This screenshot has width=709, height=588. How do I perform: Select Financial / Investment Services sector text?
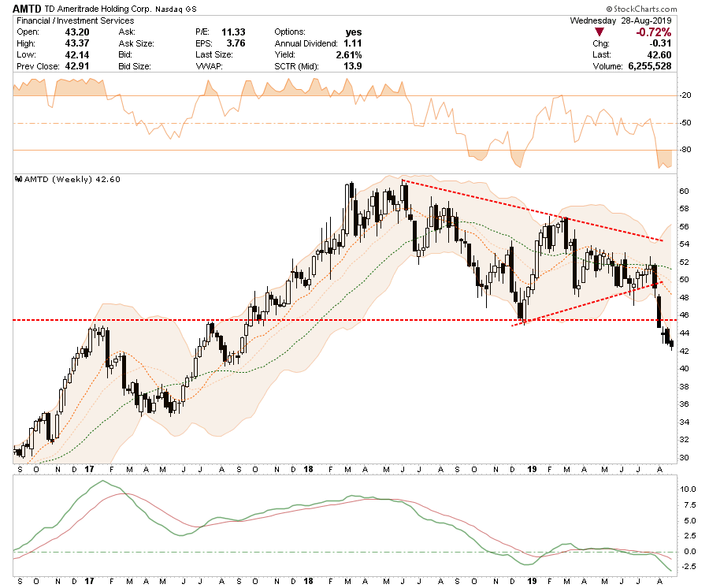[x=76, y=20]
